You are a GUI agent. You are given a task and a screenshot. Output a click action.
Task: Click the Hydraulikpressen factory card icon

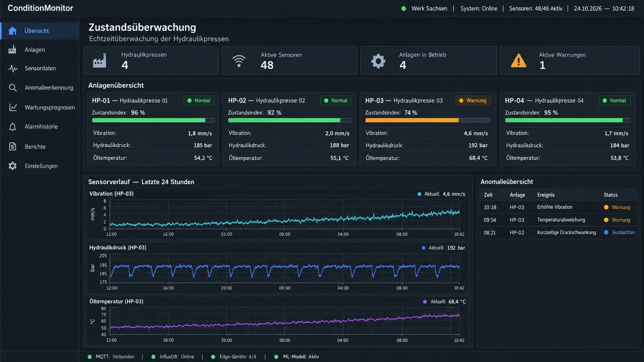pos(100,60)
